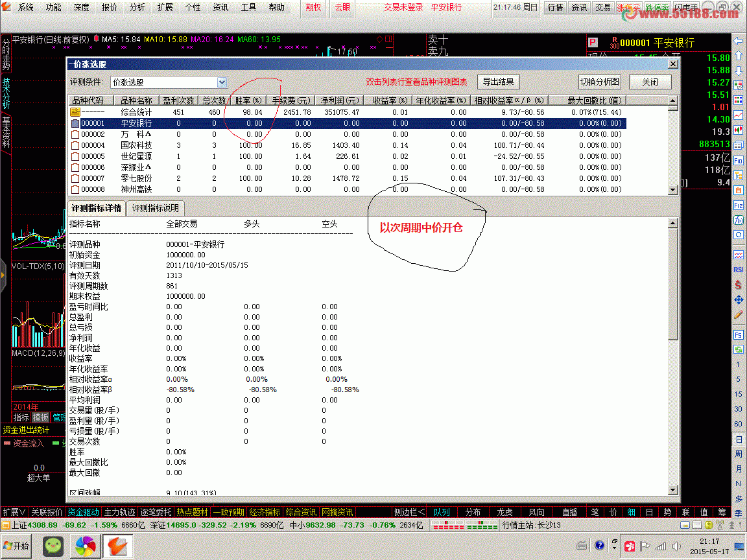Click the back arrow icon in right toolbar
The image size is (747, 560).
coord(739,41)
